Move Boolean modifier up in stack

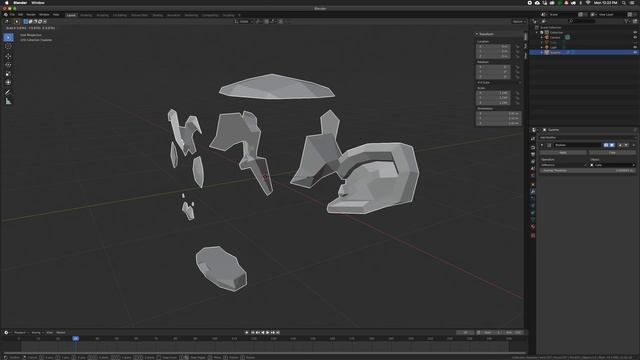[620, 145]
